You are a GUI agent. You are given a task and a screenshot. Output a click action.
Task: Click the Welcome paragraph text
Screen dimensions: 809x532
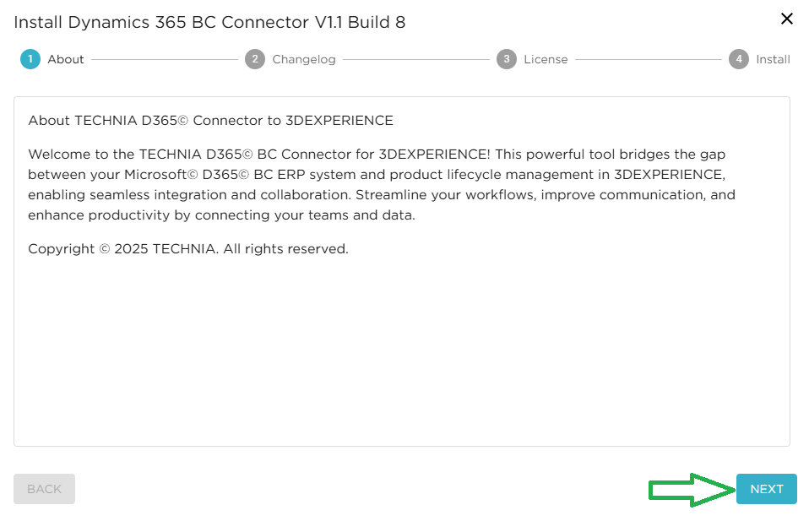coord(380,184)
